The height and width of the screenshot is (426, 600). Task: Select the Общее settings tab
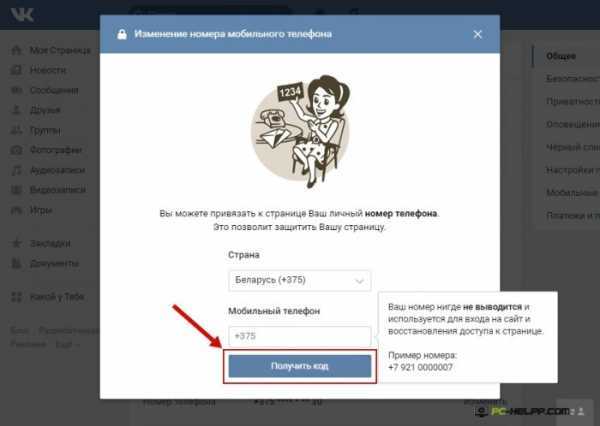click(561, 56)
